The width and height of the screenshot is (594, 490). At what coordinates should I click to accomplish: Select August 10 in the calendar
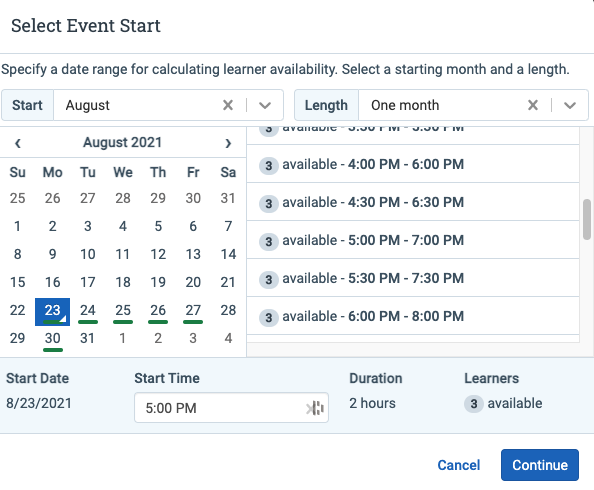tap(88, 255)
